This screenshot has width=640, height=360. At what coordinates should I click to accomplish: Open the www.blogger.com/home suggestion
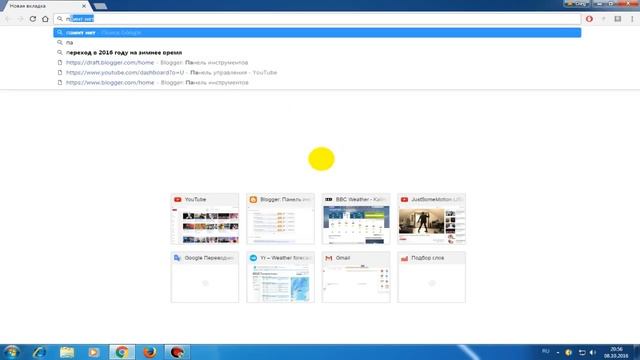[317, 82]
